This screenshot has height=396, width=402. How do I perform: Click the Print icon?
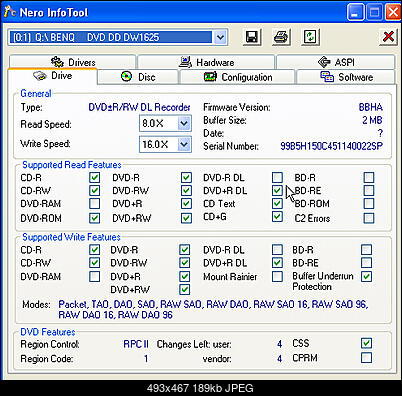[281, 37]
